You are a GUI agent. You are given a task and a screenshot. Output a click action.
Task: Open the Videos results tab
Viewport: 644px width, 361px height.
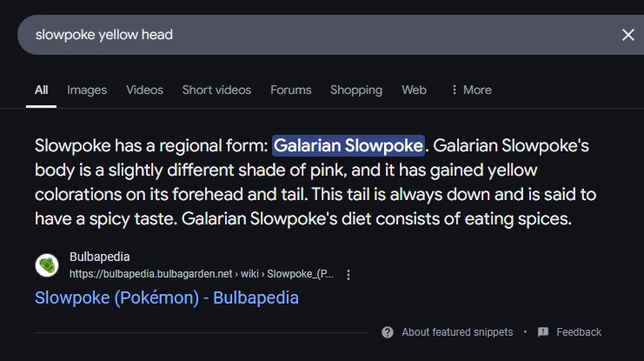(x=144, y=90)
